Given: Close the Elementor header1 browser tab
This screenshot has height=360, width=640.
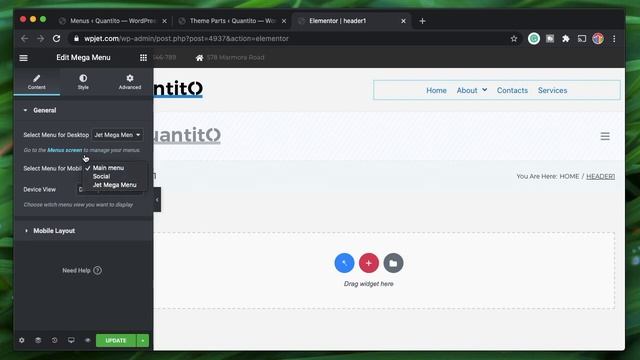Looking at the screenshot, I should click(403, 21).
